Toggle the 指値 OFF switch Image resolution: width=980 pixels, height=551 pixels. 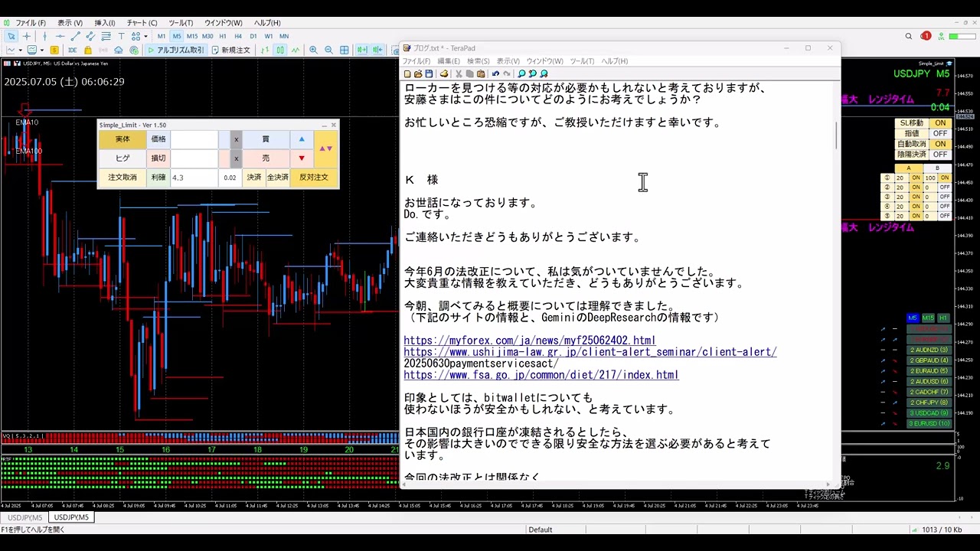tap(939, 134)
